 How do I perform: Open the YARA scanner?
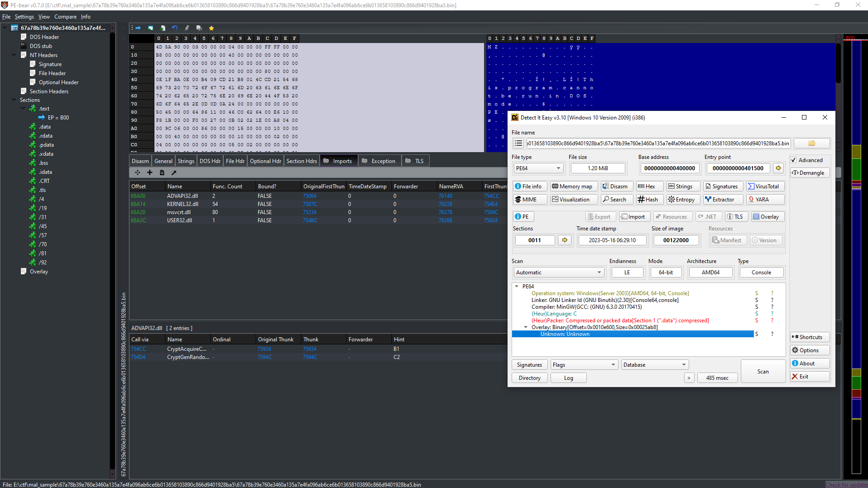[765, 200]
